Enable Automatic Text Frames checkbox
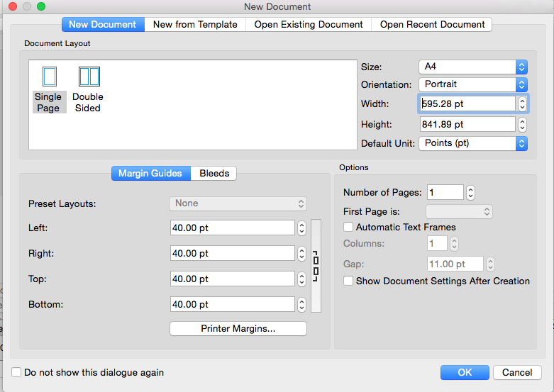The height and width of the screenshot is (392, 554). pyautogui.click(x=348, y=228)
